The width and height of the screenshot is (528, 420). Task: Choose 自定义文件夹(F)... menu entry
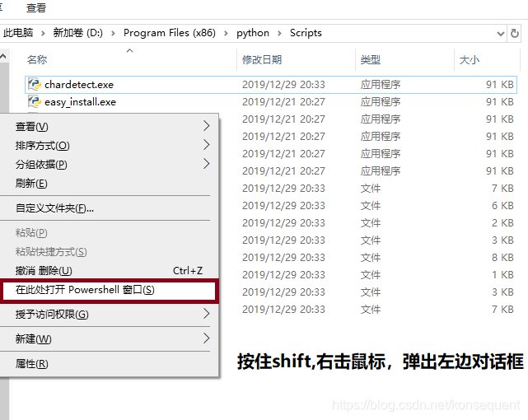point(109,208)
